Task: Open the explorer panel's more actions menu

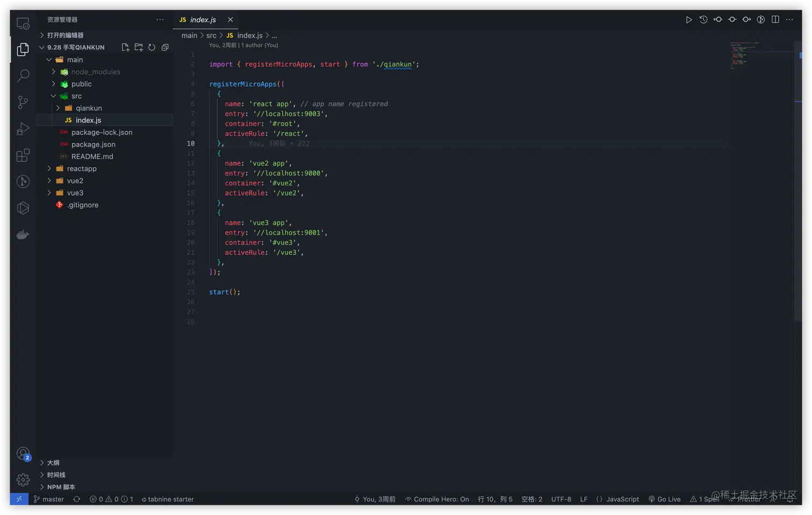Action: [x=160, y=19]
